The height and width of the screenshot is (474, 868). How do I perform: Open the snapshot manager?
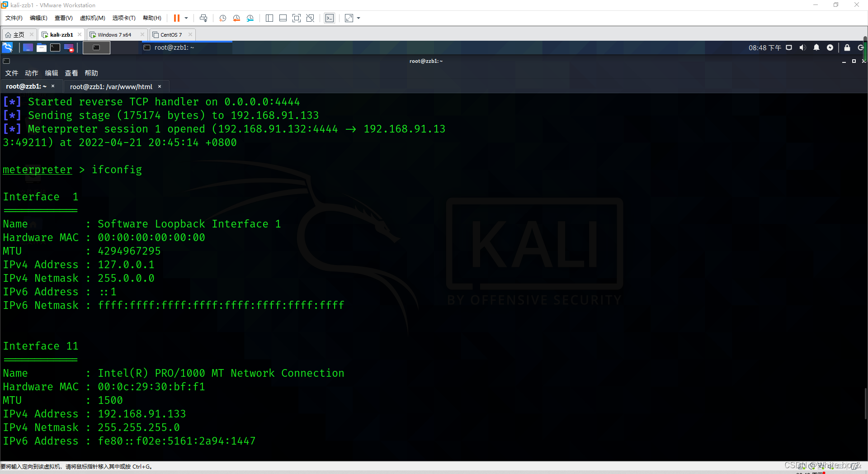click(250, 18)
